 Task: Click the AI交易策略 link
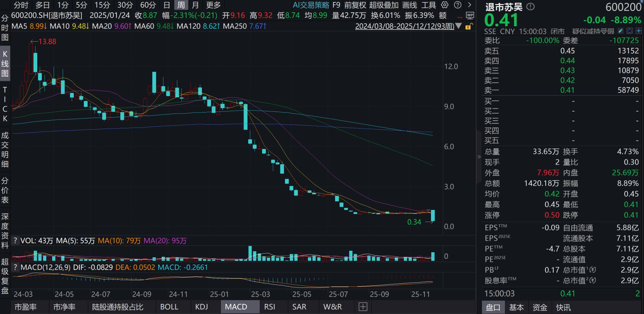pos(311,5)
